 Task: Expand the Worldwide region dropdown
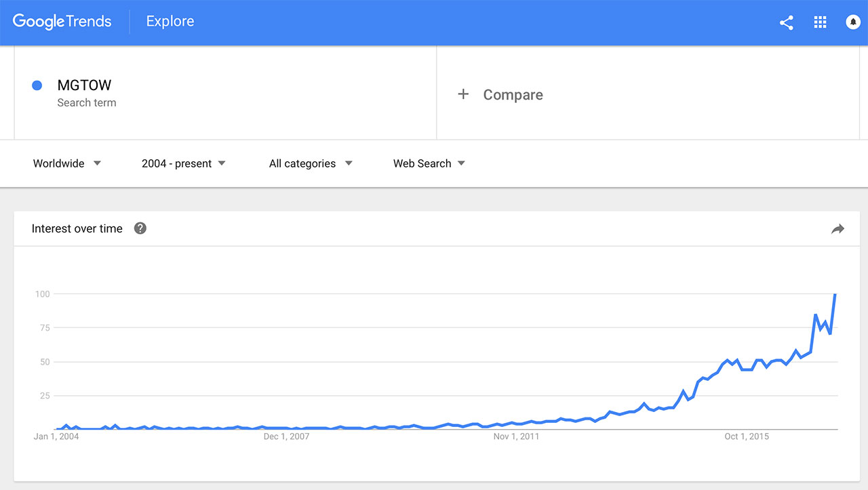[x=67, y=163]
